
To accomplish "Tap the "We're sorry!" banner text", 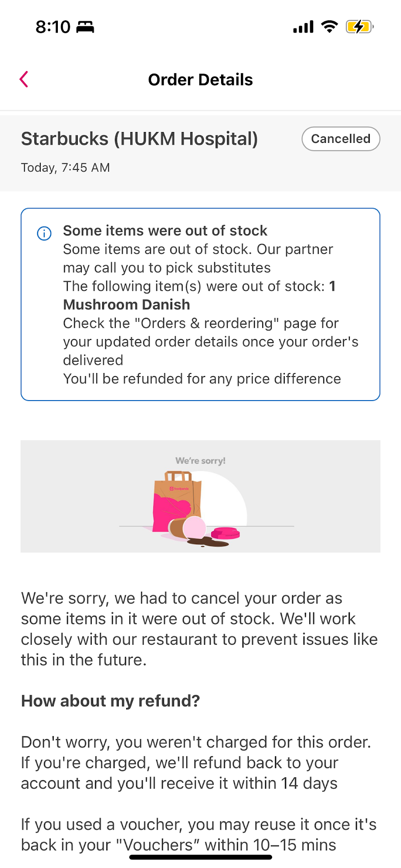I will pos(200,461).
